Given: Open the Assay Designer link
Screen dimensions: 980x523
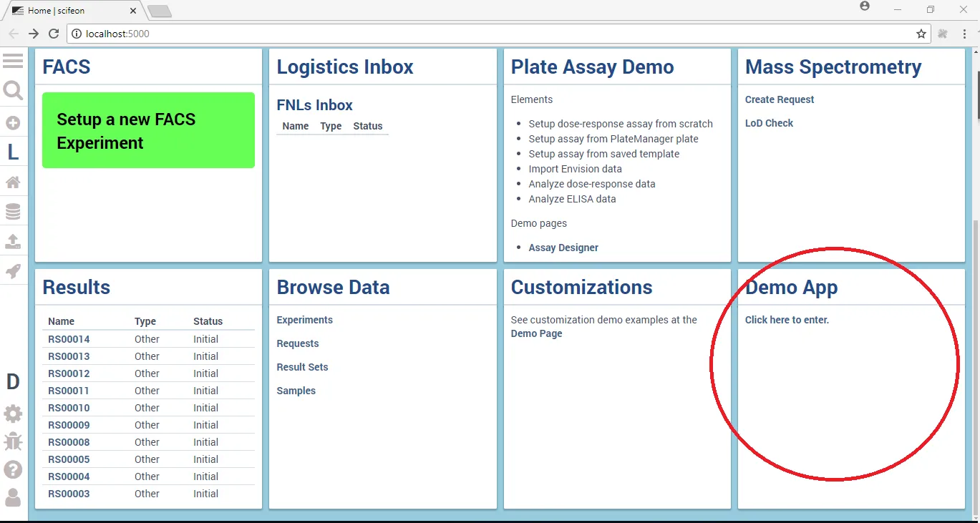Looking at the screenshot, I should [x=563, y=248].
